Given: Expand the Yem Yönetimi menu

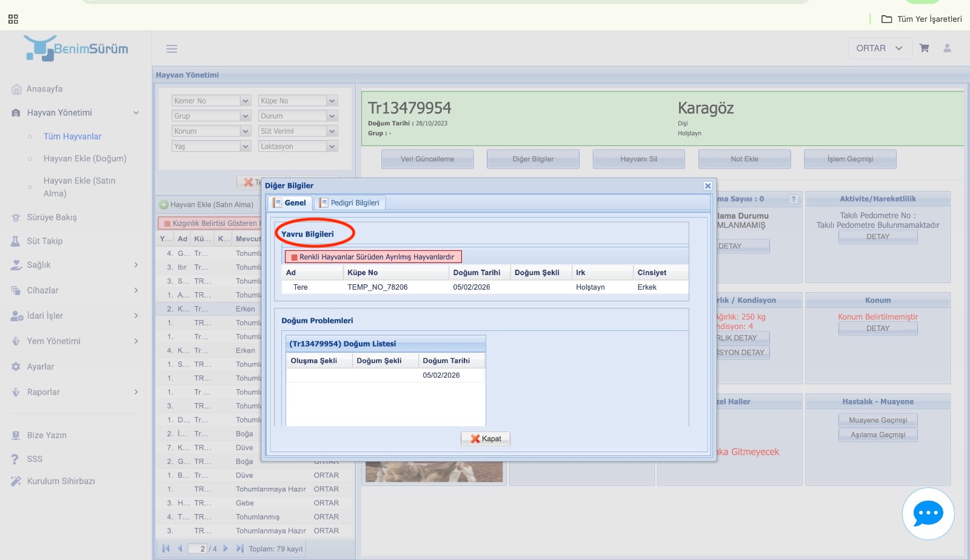Looking at the screenshot, I should (136, 341).
